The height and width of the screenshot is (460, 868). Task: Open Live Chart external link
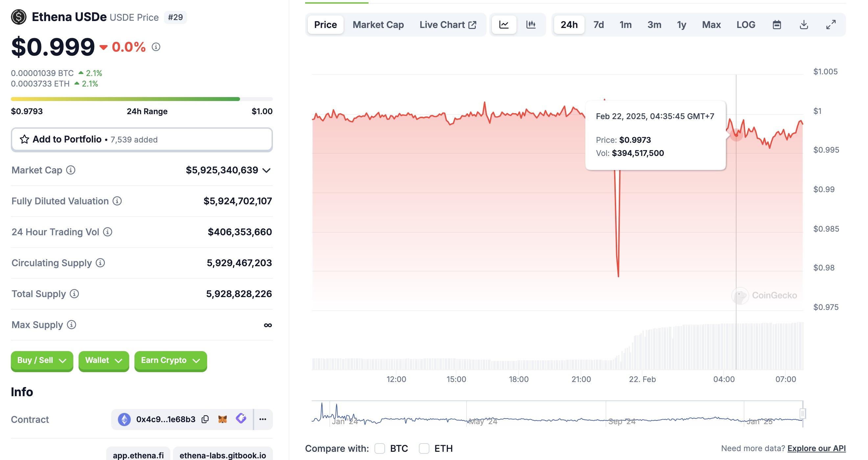448,25
